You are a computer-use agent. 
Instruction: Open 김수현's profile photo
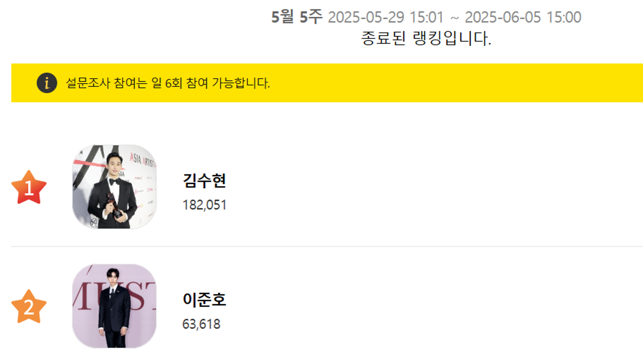click(114, 187)
